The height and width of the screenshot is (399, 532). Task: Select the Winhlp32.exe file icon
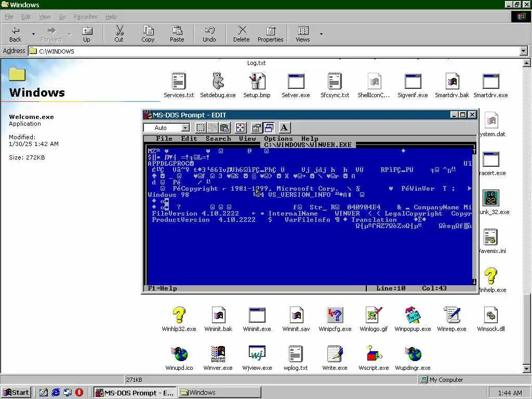point(179,315)
